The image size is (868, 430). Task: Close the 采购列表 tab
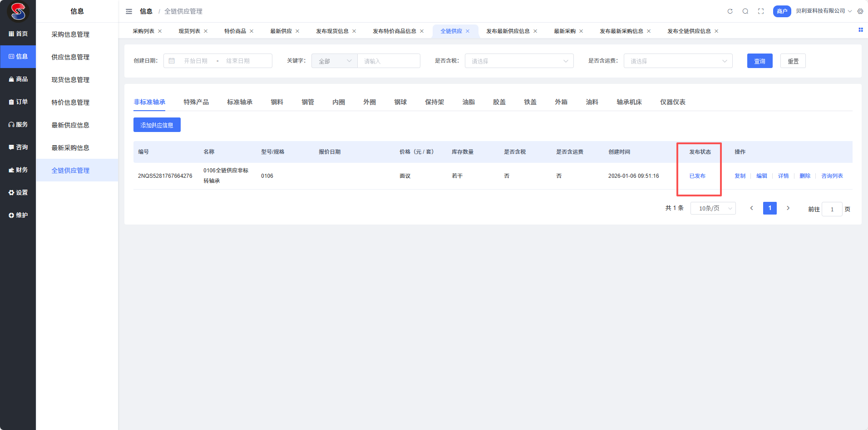(x=160, y=31)
